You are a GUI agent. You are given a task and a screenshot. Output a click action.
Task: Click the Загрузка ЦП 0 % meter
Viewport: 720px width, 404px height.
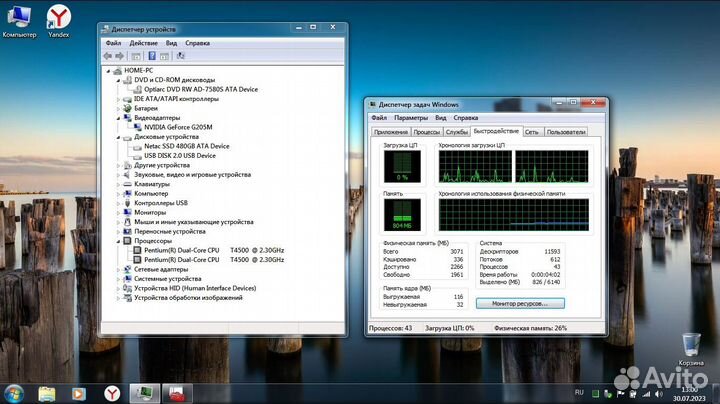coord(402,167)
